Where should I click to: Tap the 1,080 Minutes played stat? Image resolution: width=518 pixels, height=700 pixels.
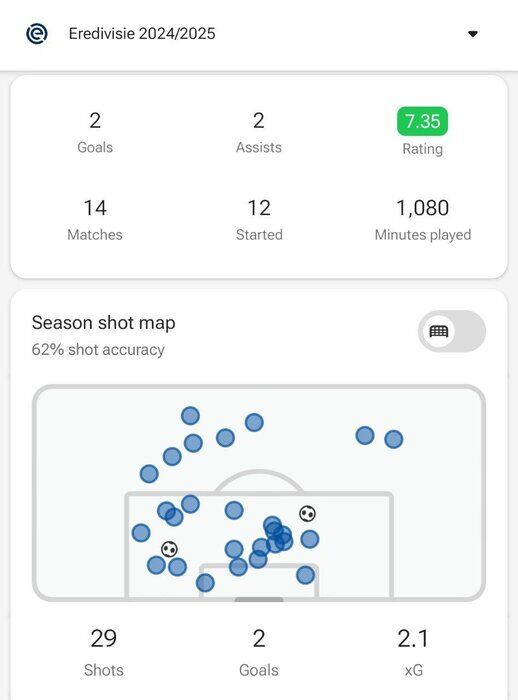[x=422, y=220]
